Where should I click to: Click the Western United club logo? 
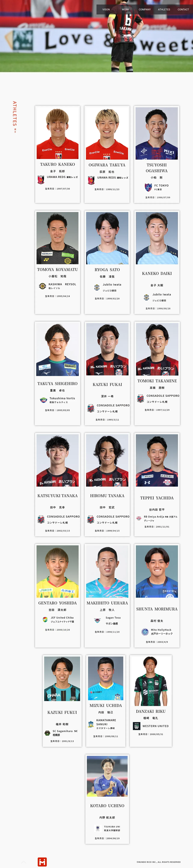(136, 726)
